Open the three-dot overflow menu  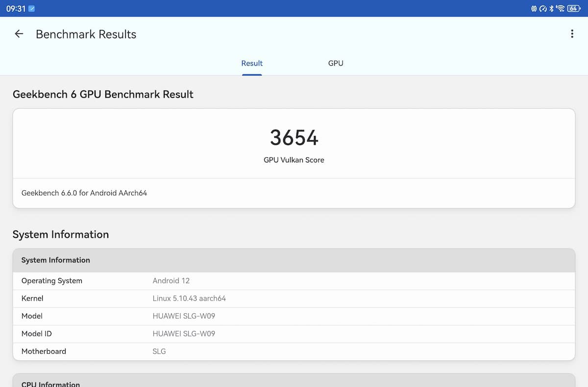tap(572, 34)
